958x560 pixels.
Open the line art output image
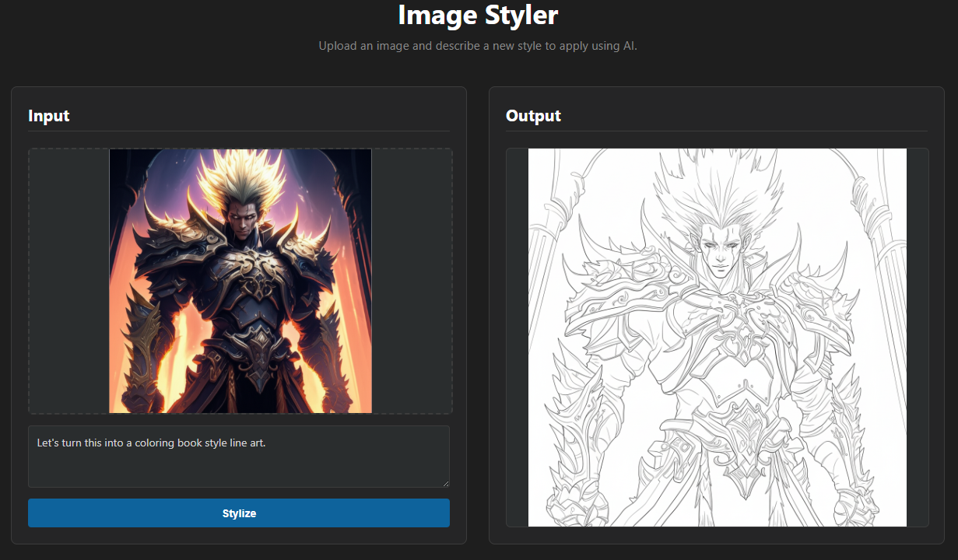717,337
